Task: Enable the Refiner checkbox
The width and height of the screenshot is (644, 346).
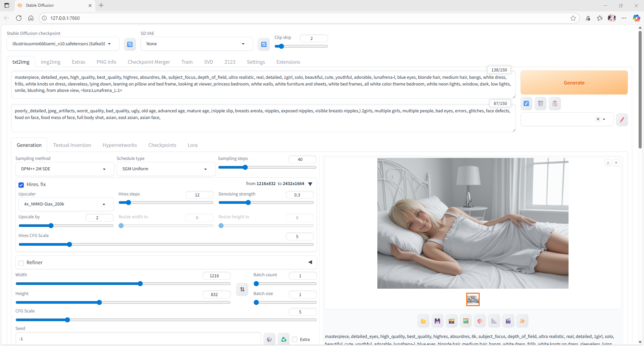Action: tap(21, 263)
